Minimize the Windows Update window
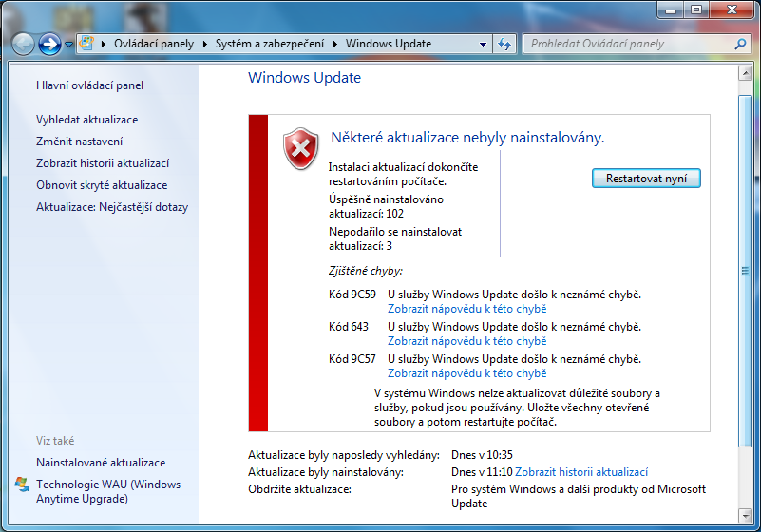The height and width of the screenshot is (532, 761). tap(671, 9)
